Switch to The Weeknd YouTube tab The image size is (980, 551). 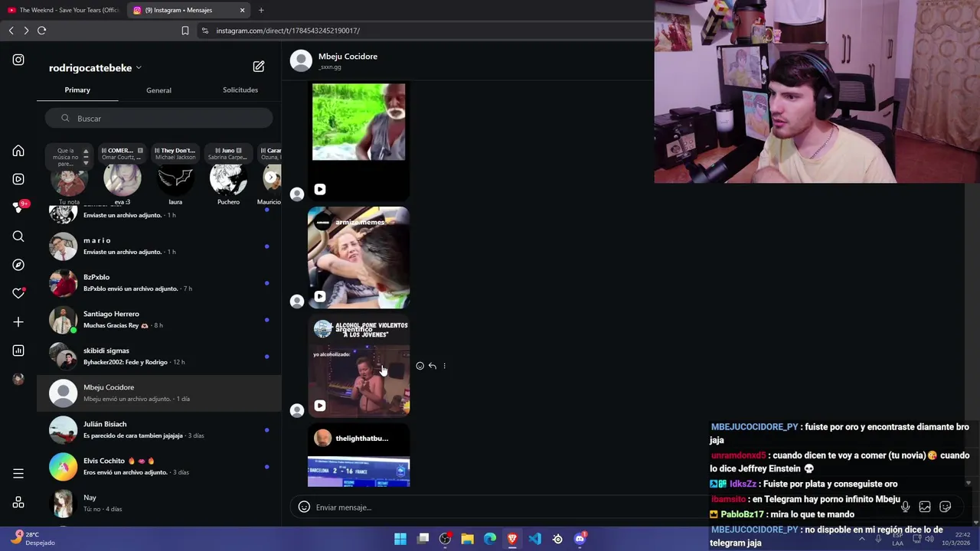tap(63, 10)
